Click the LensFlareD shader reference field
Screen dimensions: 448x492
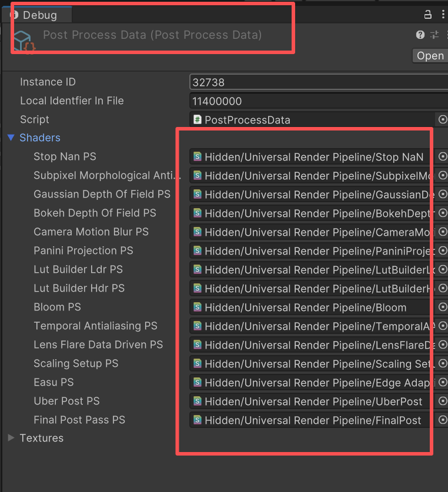pos(312,345)
